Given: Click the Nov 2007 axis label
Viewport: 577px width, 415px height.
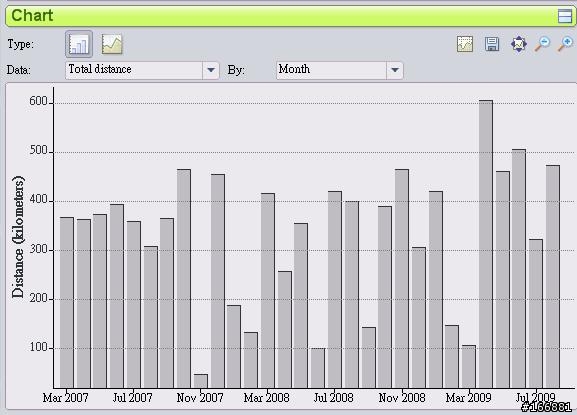Looking at the screenshot, I should [x=200, y=398].
